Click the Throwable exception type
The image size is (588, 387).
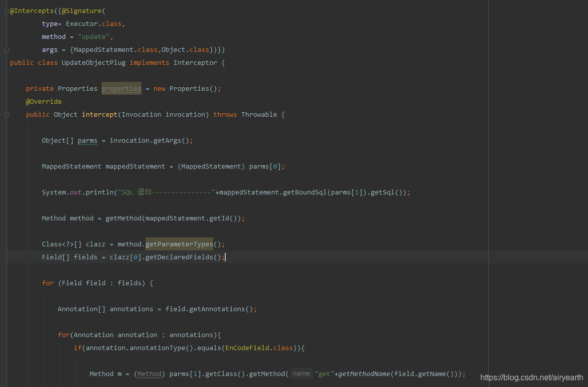pyautogui.click(x=259, y=115)
